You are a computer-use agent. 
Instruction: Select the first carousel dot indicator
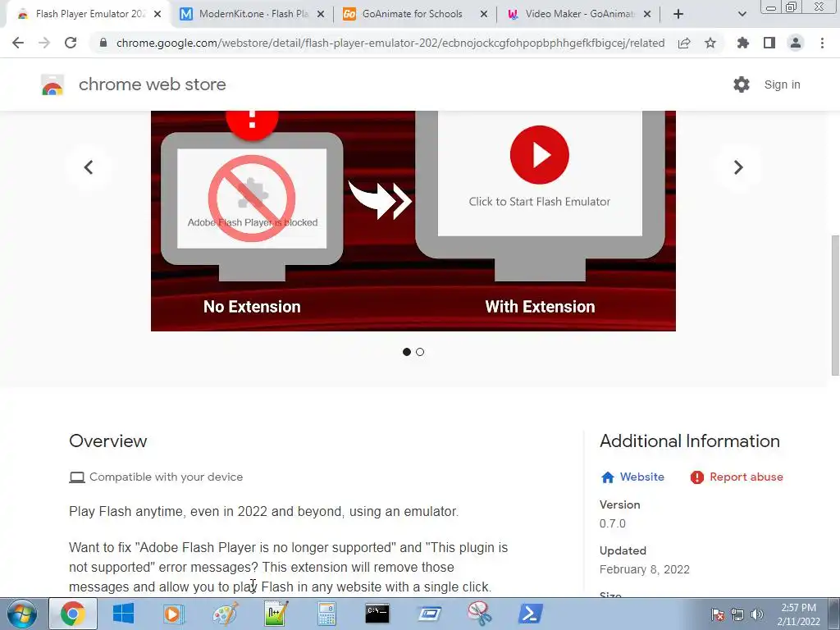click(407, 352)
